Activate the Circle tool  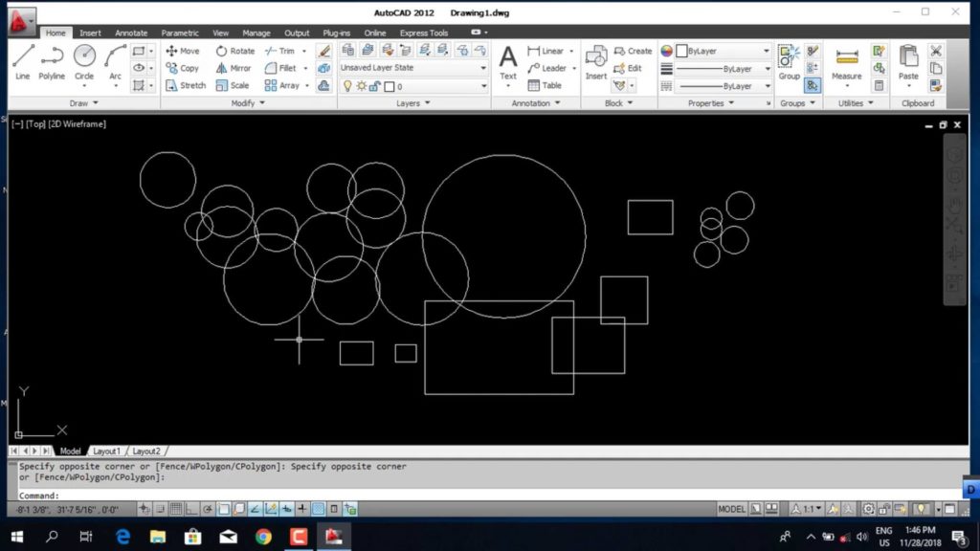[84, 62]
